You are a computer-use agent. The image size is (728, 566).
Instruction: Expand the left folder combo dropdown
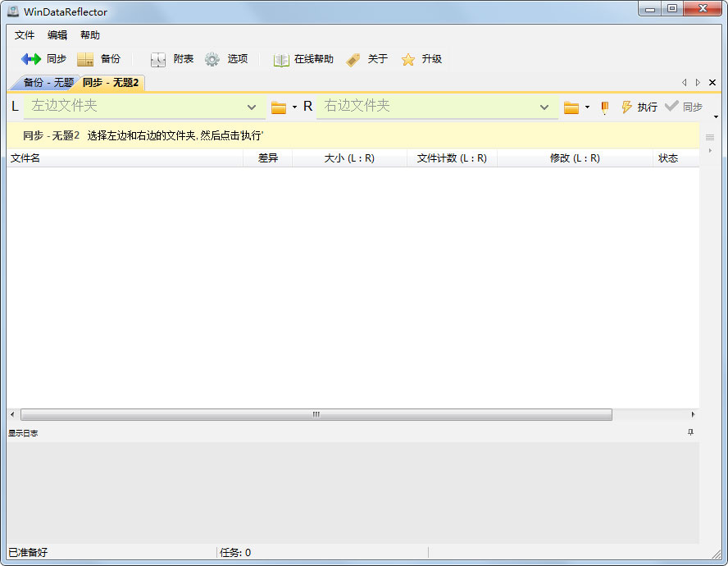click(252, 107)
